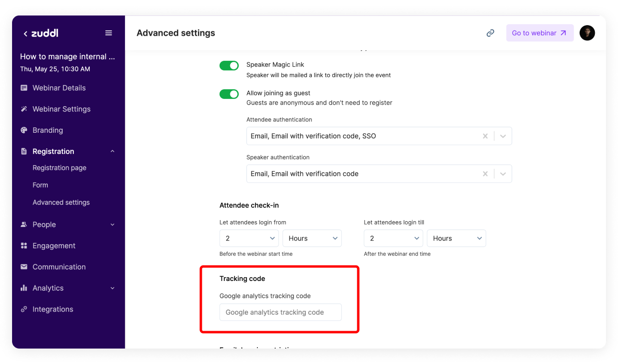Open the hamburger menu icon
Screen dimensions: 618x364
(x=109, y=33)
